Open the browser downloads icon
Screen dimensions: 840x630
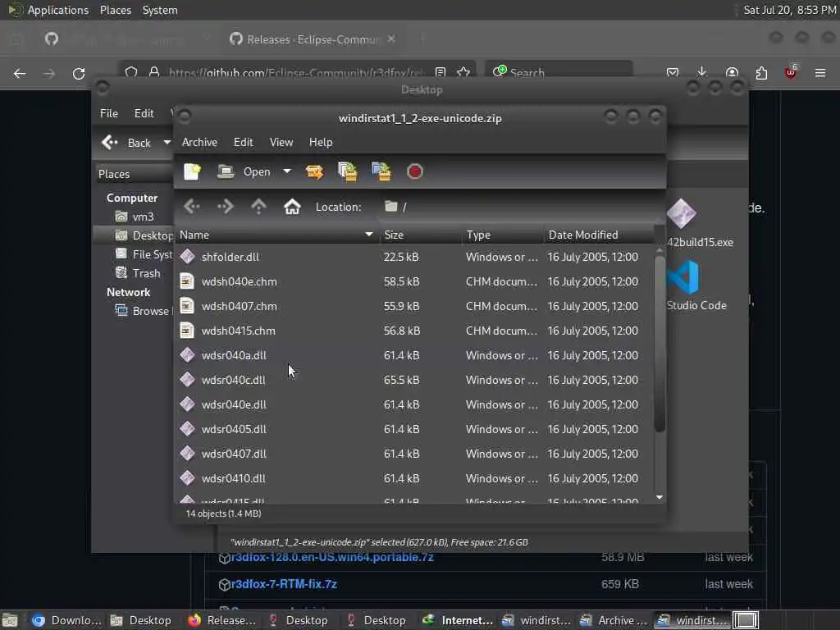coord(702,72)
